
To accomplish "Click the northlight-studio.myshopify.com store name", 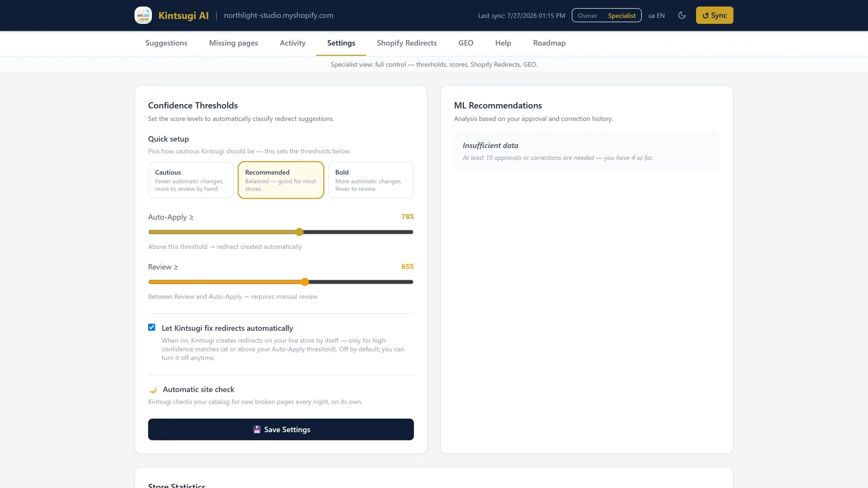I will 279,16.
